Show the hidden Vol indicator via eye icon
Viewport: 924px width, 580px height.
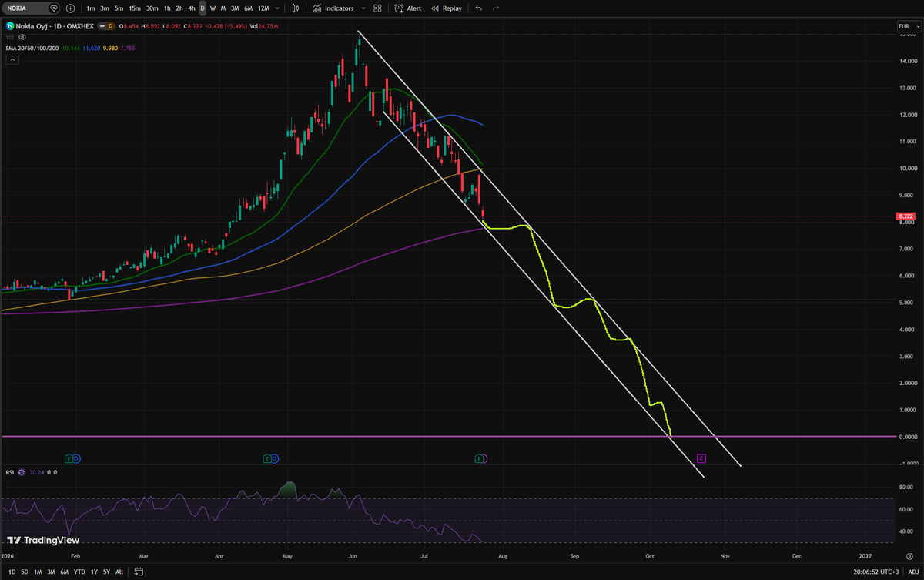tap(22, 36)
